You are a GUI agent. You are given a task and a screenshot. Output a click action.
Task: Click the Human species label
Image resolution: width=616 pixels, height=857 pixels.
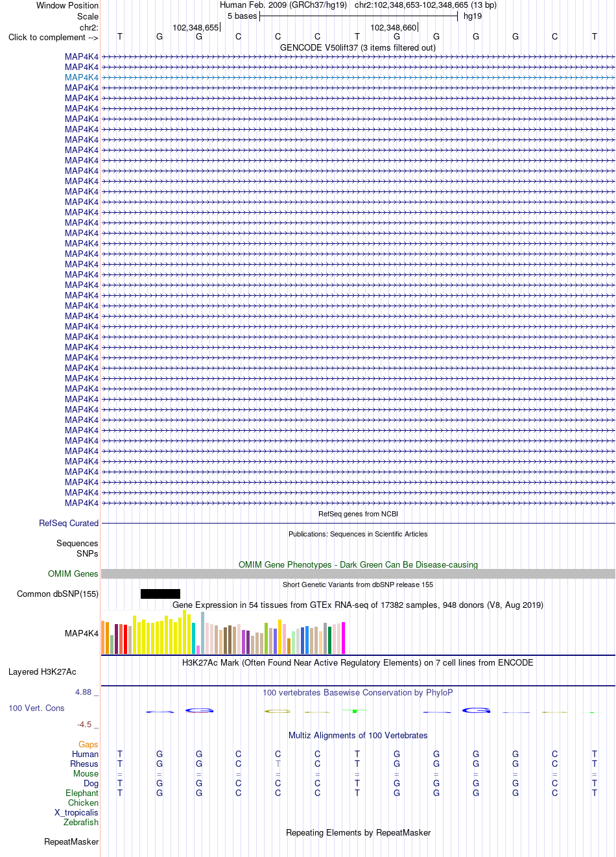point(86,754)
